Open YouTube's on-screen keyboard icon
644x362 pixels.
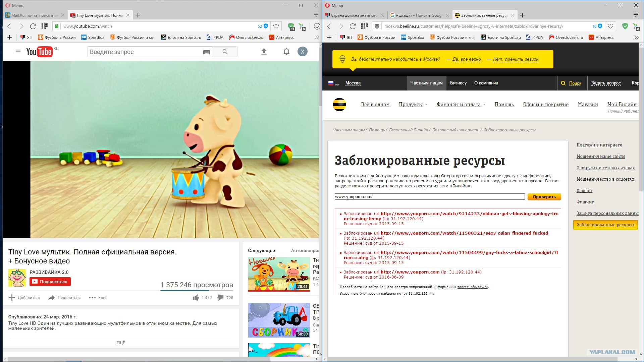pyautogui.click(x=207, y=52)
